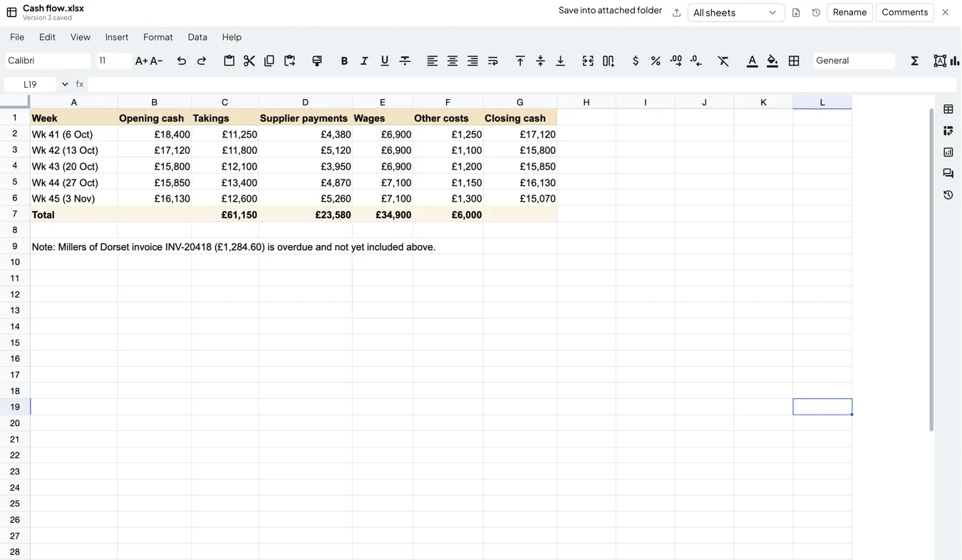Apply percent format with the % icon
This screenshot has height=560, width=962.
tap(656, 61)
